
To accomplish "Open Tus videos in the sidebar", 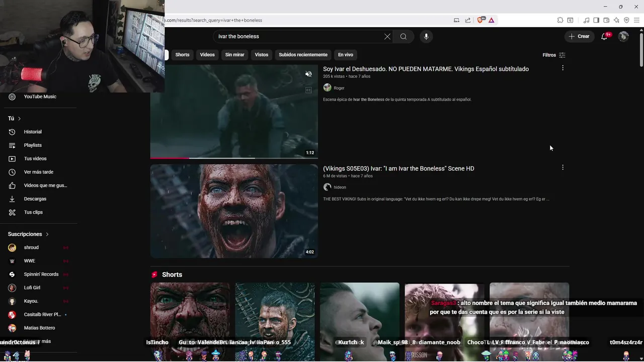I will 35,159.
